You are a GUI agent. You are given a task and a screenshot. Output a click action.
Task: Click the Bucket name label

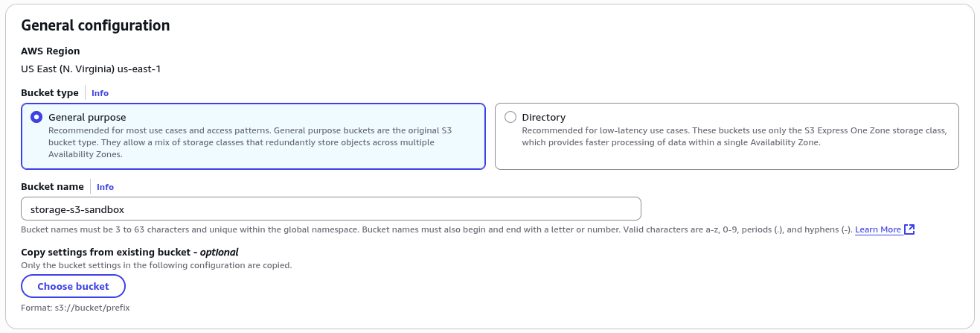point(52,187)
